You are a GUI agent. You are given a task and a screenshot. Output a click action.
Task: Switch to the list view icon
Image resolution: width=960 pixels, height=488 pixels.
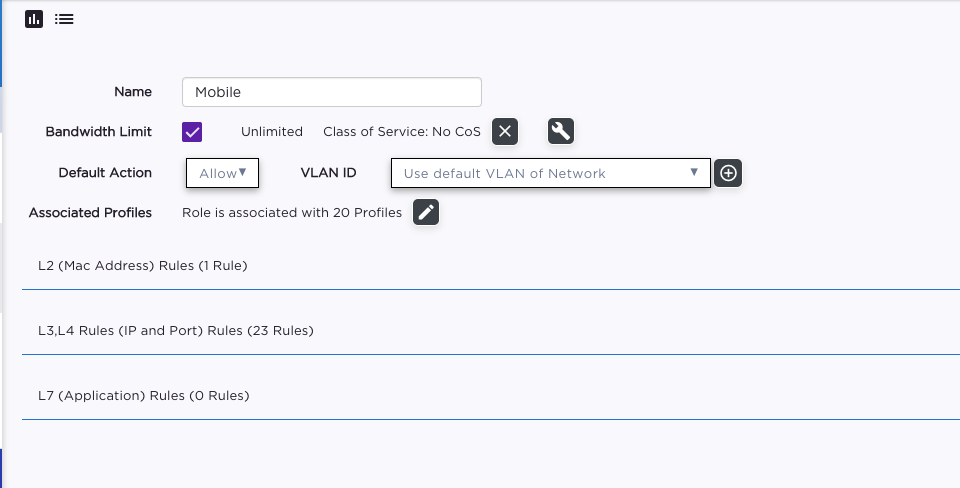point(64,19)
